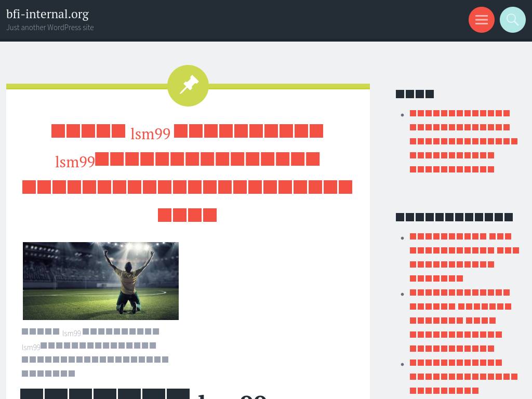Open the red hamburger menu button
The image size is (532, 399).
tap(481, 20)
